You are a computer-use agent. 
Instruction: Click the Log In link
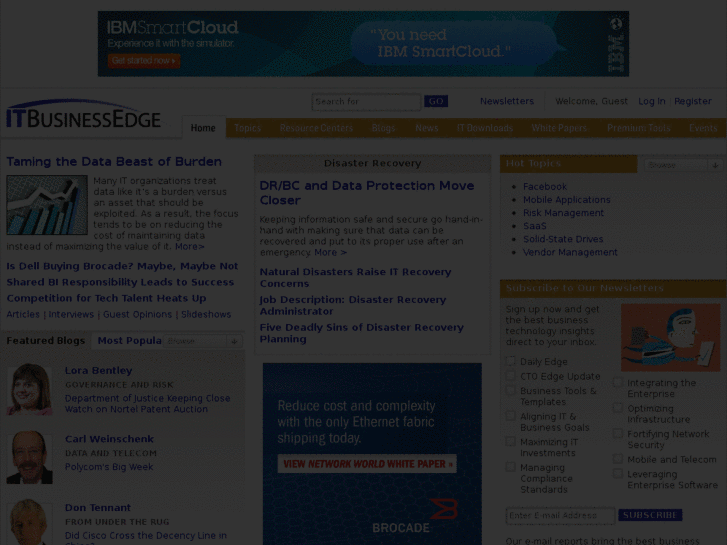(x=651, y=101)
